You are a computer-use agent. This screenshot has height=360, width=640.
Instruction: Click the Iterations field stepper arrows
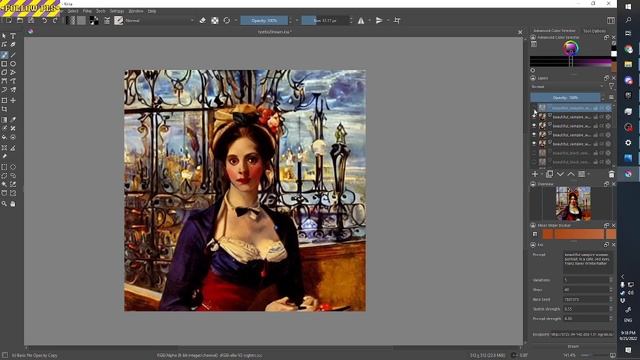coord(611,280)
